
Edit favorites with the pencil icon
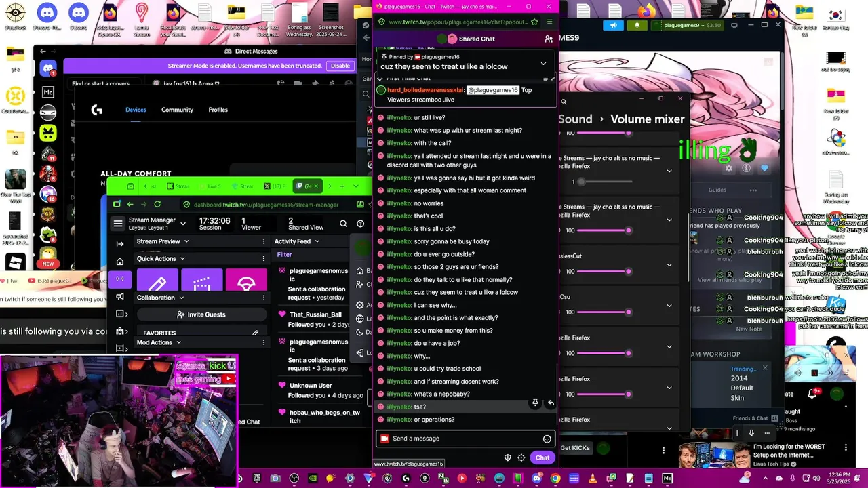click(x=256, y=333)
